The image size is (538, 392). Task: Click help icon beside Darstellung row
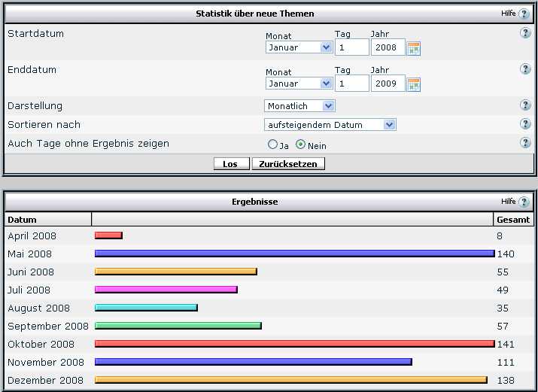coord(525,105)
